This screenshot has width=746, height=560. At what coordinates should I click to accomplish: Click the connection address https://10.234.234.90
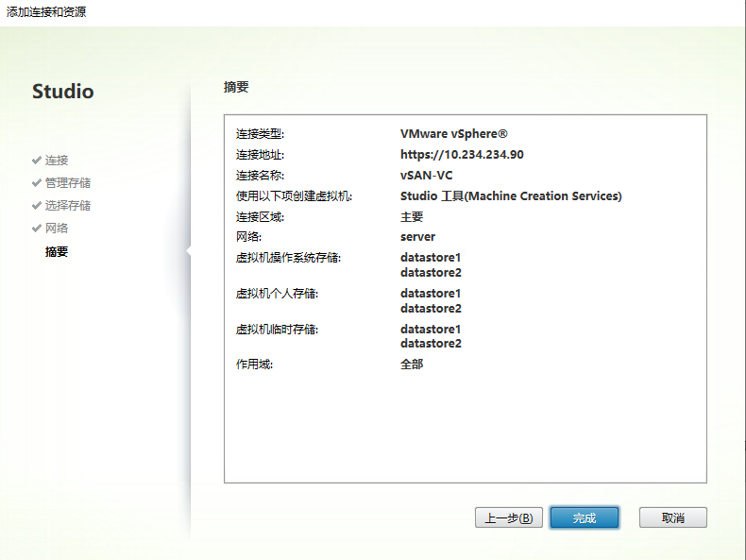462,155
